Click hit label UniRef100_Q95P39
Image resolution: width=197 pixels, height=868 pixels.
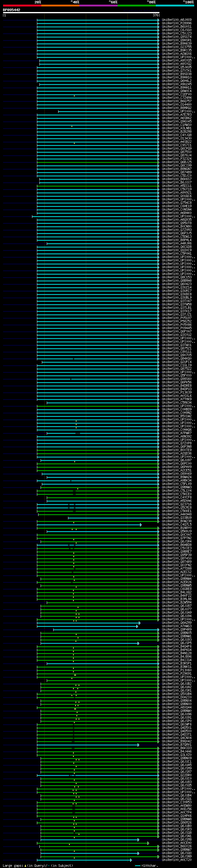[x=177, y=555]
